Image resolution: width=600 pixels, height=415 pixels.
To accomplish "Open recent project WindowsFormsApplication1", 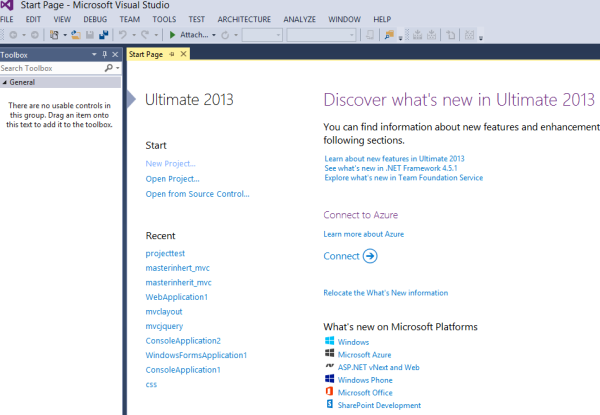I will click(196, 355).
